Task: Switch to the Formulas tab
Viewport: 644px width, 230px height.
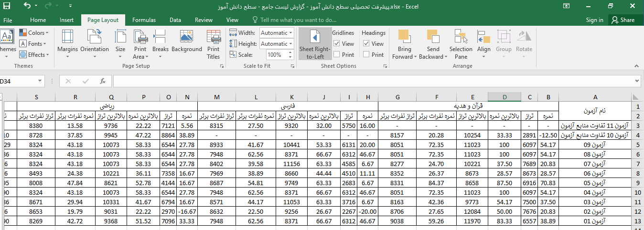Action: point(144,20)
